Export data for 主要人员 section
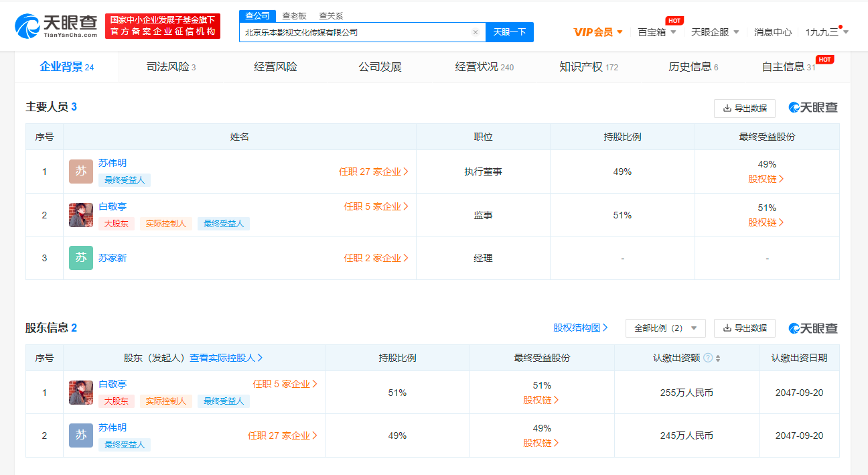The width and height of the screenshot is (868, 475). point(745,108)
